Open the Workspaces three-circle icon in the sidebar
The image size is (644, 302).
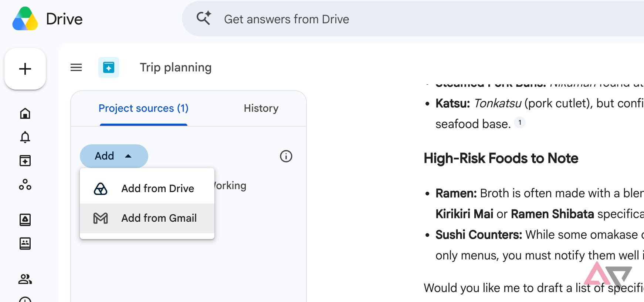[25, 184]
